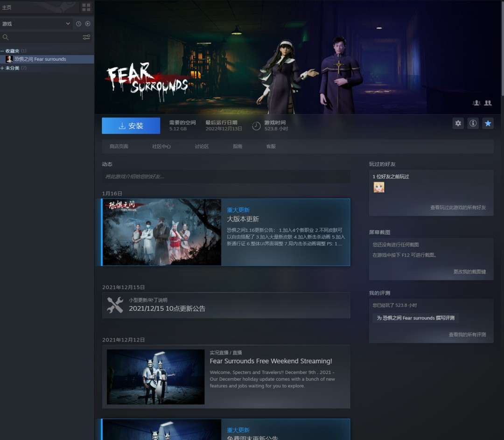The image size is (504, 440).
Task: Click the 1月16日 date label
Action: (x=112, y=194)
